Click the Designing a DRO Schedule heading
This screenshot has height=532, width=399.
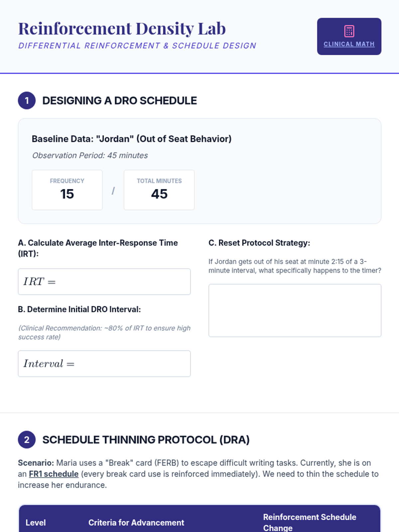point(120,100)
